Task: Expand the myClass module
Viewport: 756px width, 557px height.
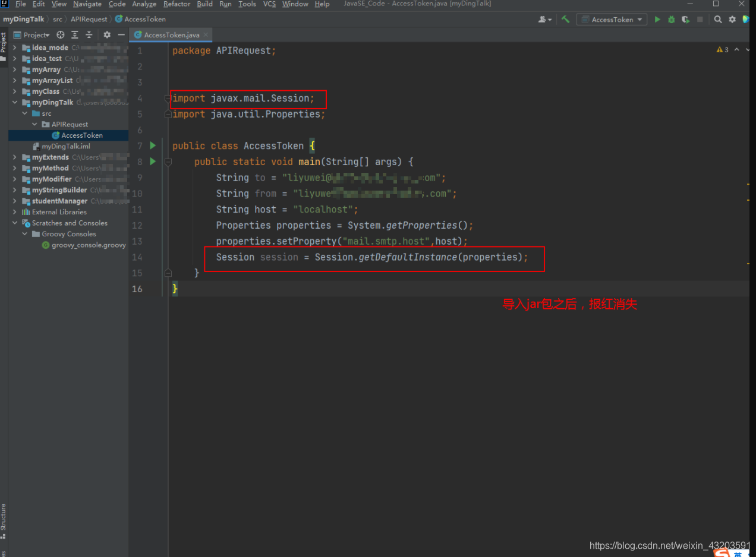Action: pyautogui.click(x=15, y=91)
